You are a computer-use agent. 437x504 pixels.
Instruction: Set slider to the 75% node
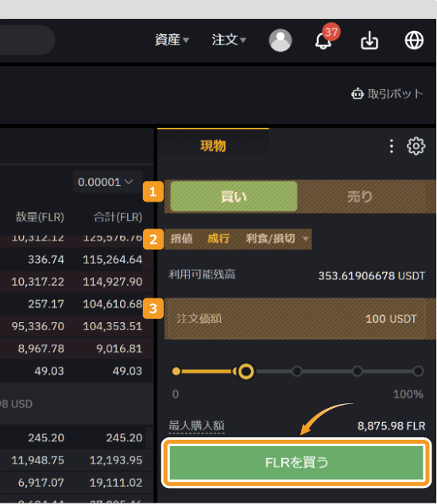tap(358, 371)
